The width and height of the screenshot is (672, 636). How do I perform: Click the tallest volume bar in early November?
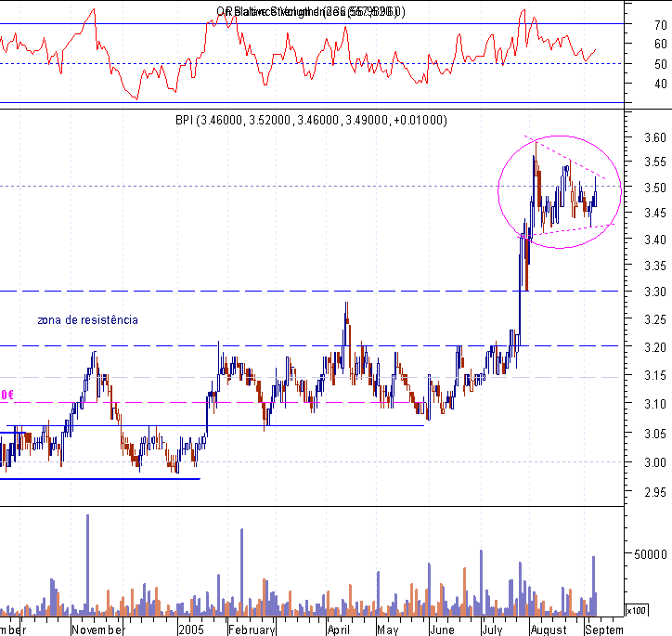tap(88, 565)
